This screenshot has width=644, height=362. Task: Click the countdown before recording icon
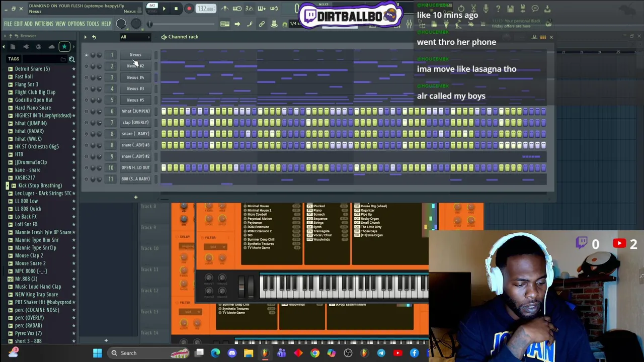[249, 9]
